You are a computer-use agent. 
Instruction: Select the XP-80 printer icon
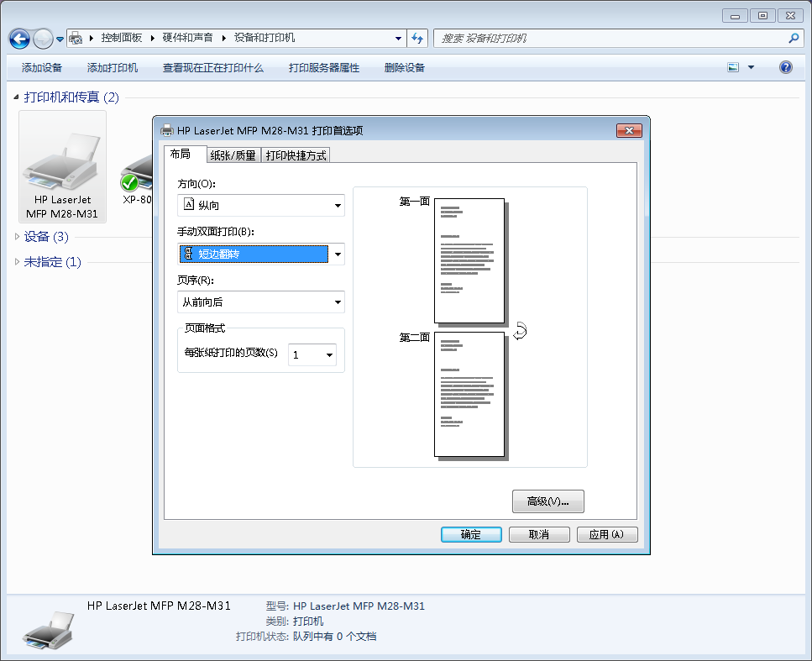point(136,179)
